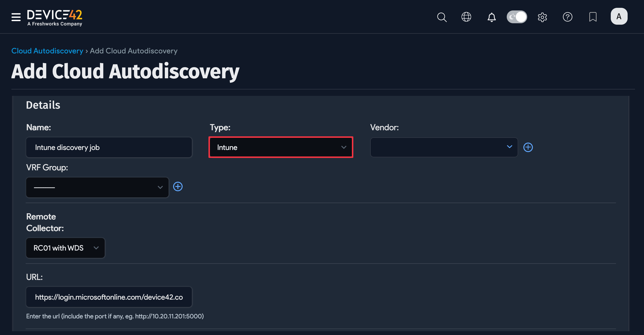Open the Remote Collector dropdown
This screenshot has width=644, height=335.
point(65,248)
